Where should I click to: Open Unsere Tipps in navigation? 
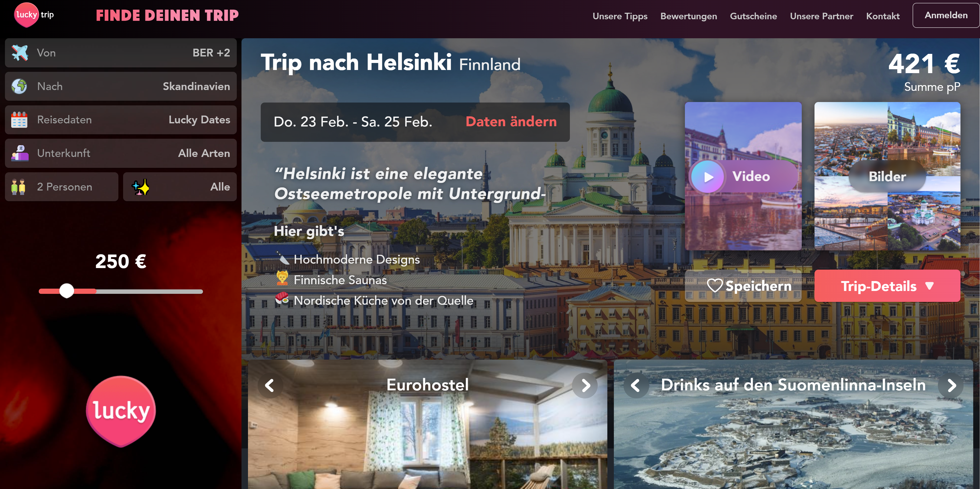tap(620, 16)
